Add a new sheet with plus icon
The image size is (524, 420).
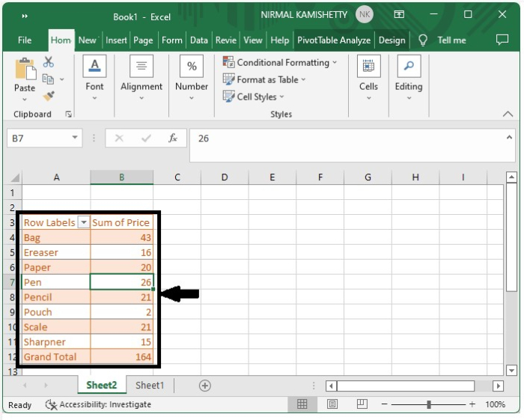205,386
